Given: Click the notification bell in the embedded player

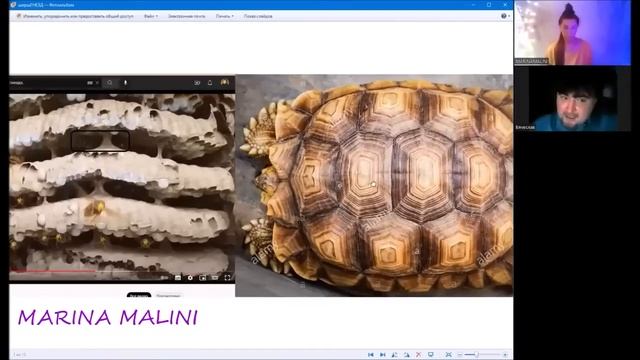Looking at the screenshot, I should (210, 82).
